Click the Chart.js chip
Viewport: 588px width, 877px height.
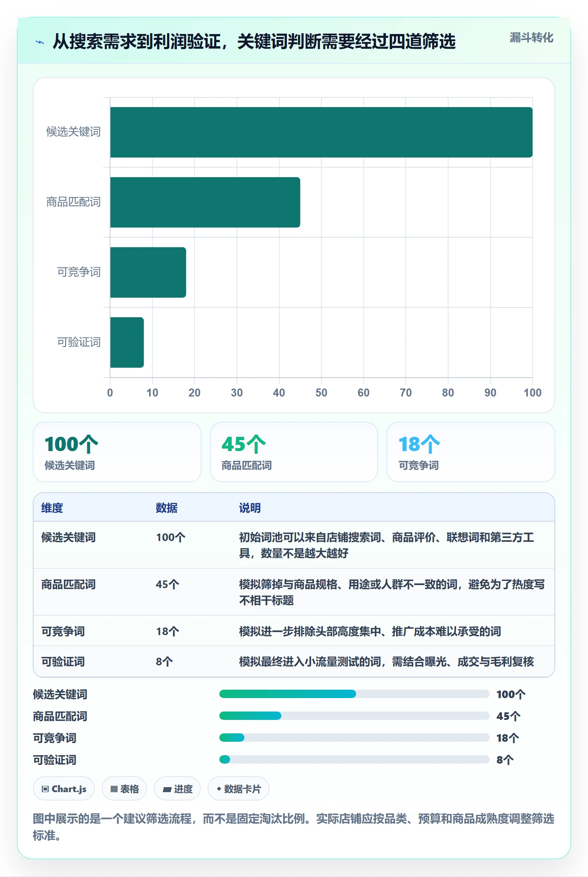[64, 789]
